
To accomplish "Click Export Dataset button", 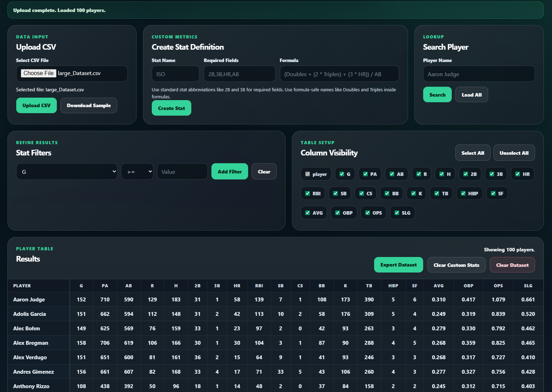I will point(398,265).
